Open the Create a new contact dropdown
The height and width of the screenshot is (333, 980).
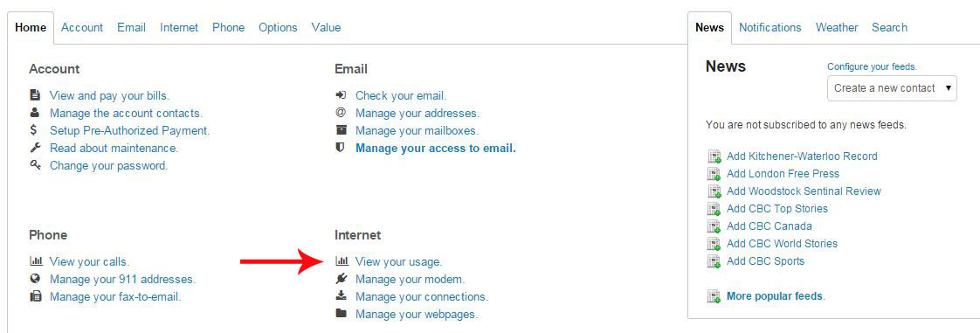click(892, 88)
